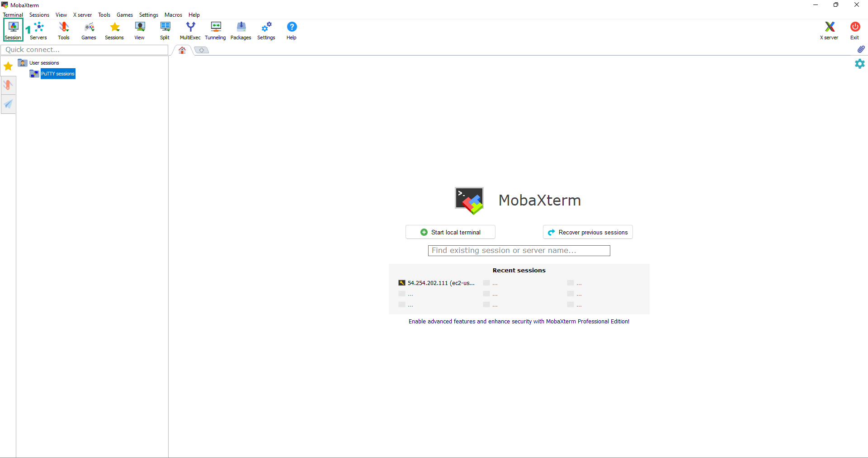Select the paper-plane Macros sidebar tab
The image size is (868, 458).
pos(8,104)
